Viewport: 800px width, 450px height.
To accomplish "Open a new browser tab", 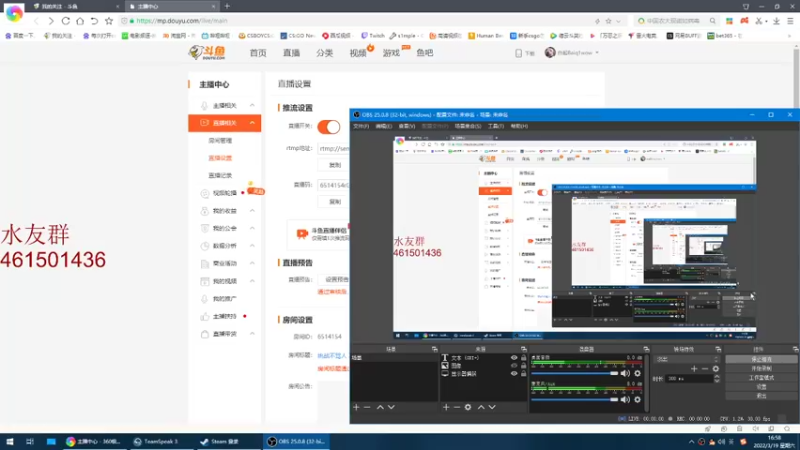I will (227, 6).
